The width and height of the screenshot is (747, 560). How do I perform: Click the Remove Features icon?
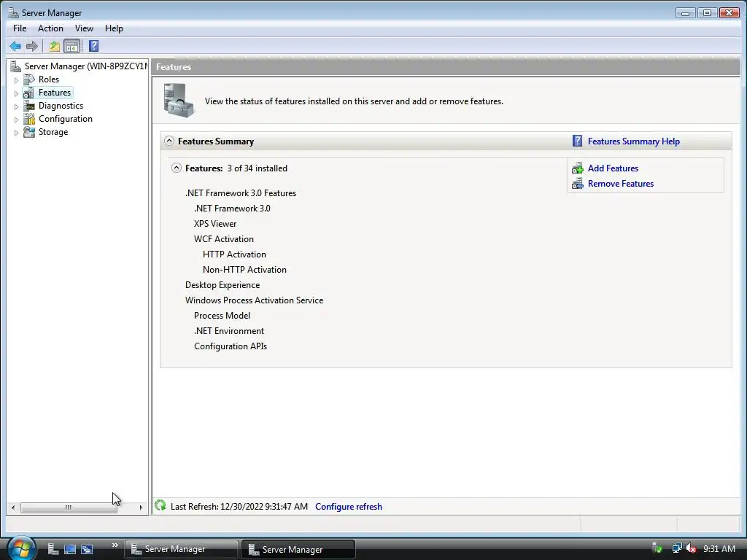(x=578, y=183)
